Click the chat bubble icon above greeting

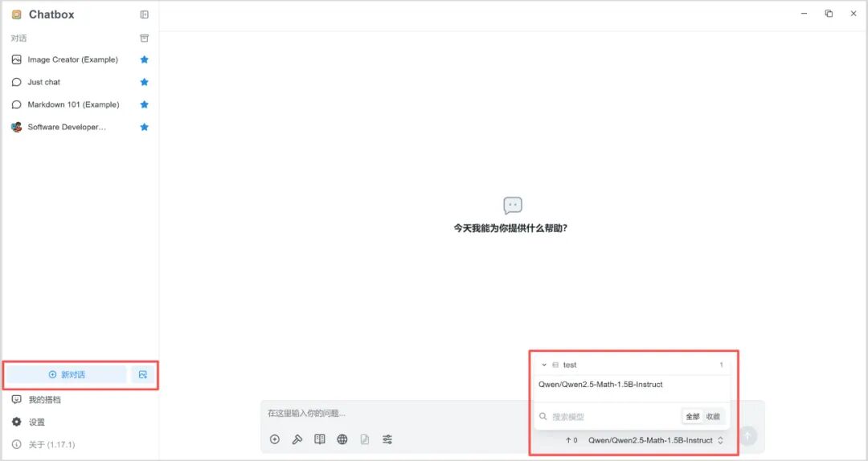[x=513, y=206]
